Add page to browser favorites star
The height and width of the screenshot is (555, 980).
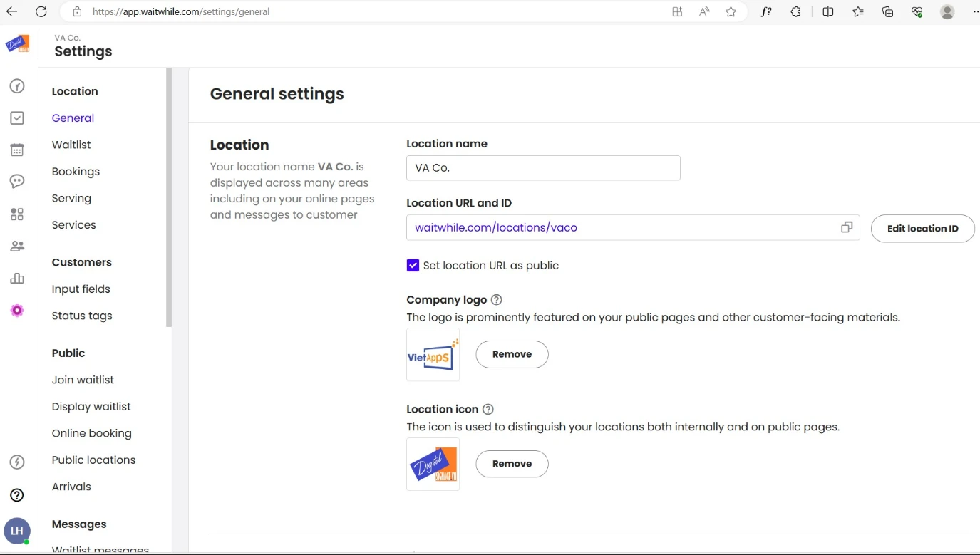point(731,11)
